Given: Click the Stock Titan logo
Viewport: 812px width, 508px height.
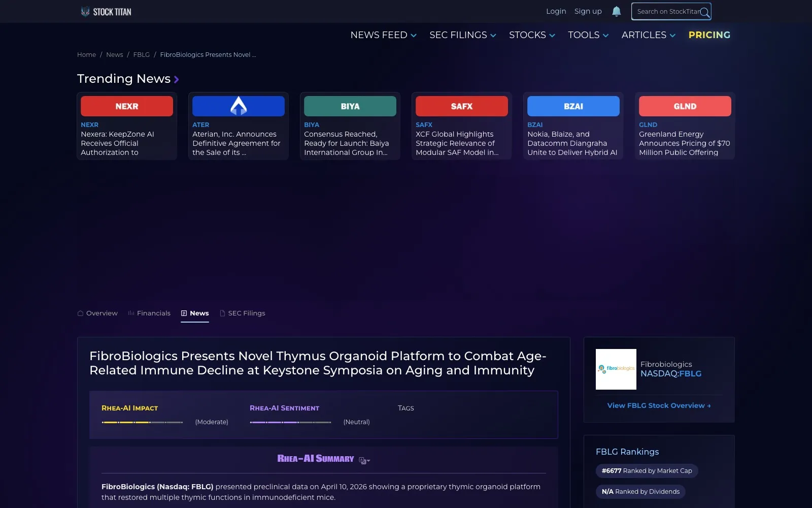Looking at the screenshot, I should (106, 12).
